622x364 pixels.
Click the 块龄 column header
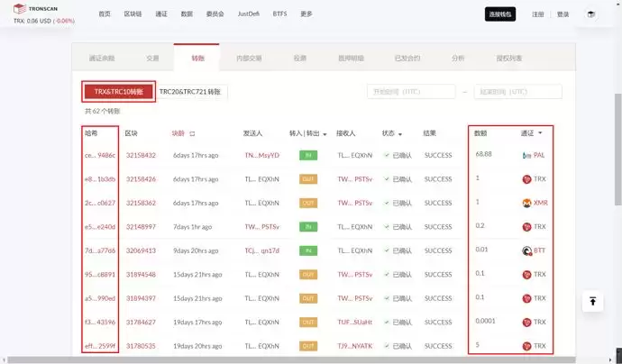[178, 133]
